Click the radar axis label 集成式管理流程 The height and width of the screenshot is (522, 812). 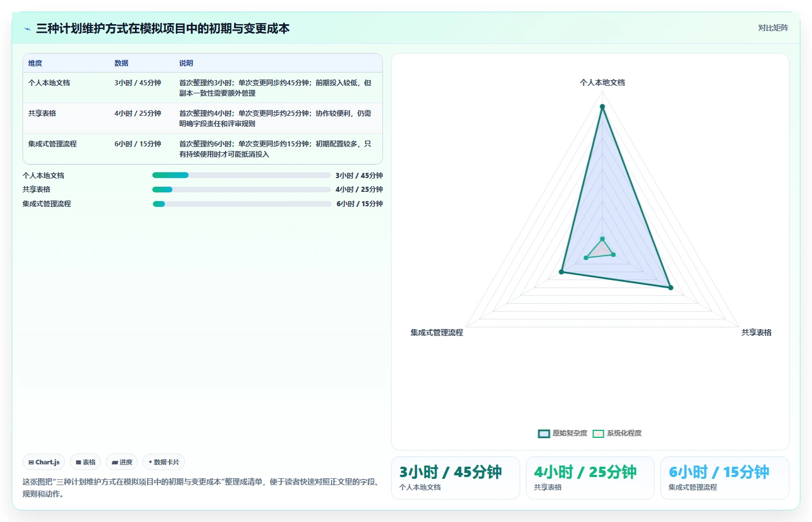point(437,332)
